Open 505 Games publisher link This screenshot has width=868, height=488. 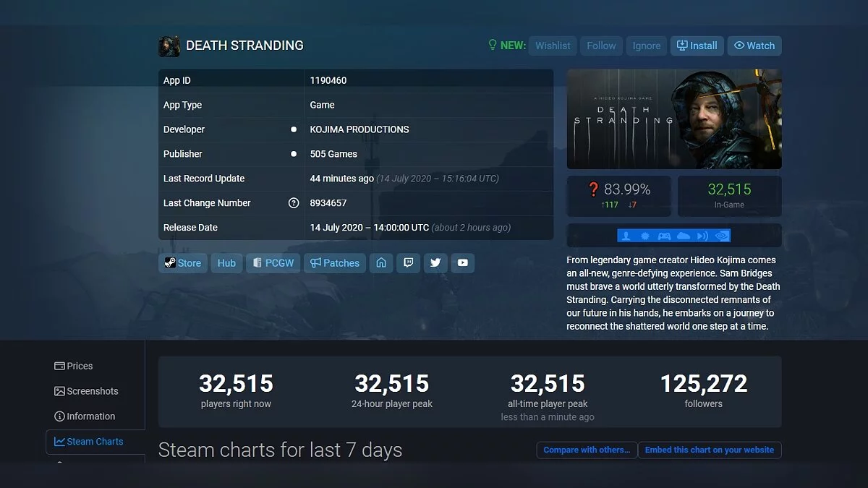333,154
